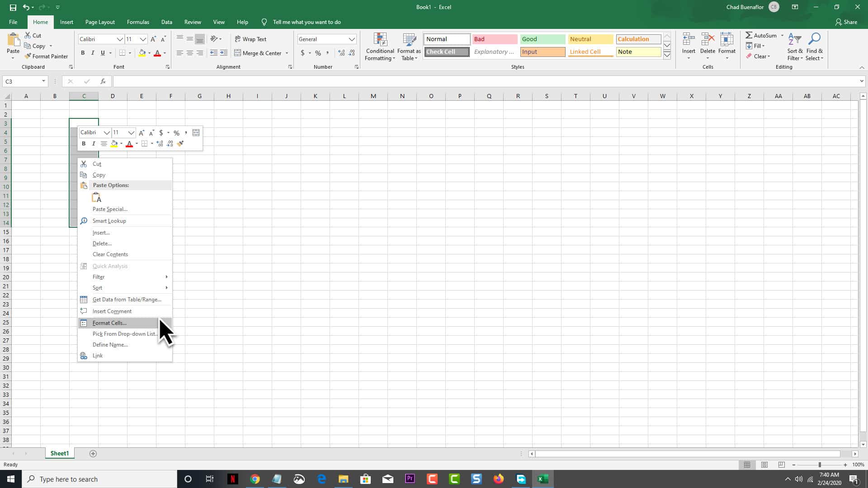The image size is (868, 488).
Task: Click the Sheet1 tab at bottom
Action: tap(60, 454)
